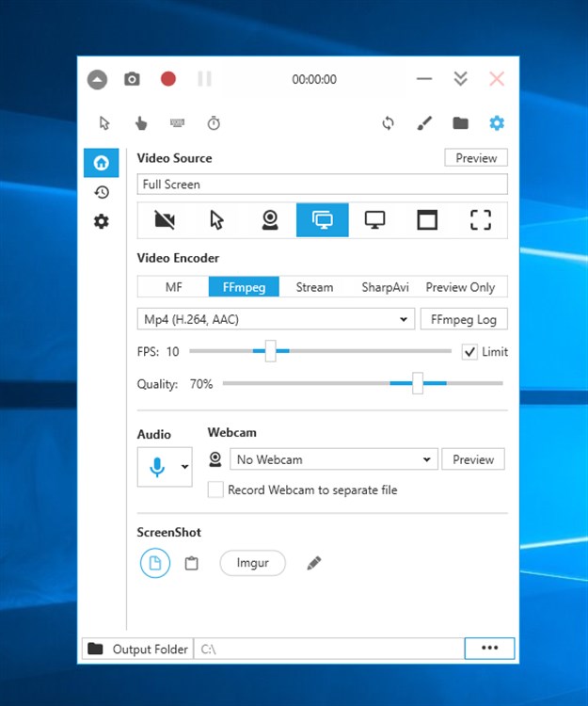This screenshot has height=706, width=588.
Task: Switch to the SharpAvi encoder tab
Action: (x=385, y=287)
